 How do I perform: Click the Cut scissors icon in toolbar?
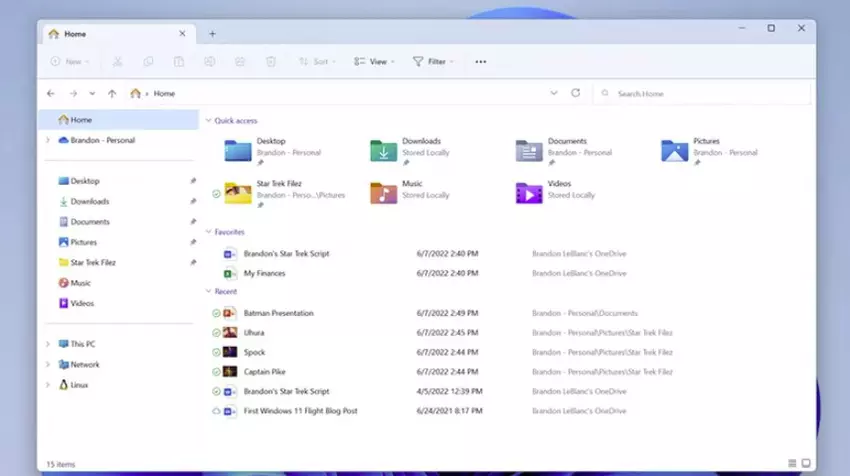(x=117, y=62)
